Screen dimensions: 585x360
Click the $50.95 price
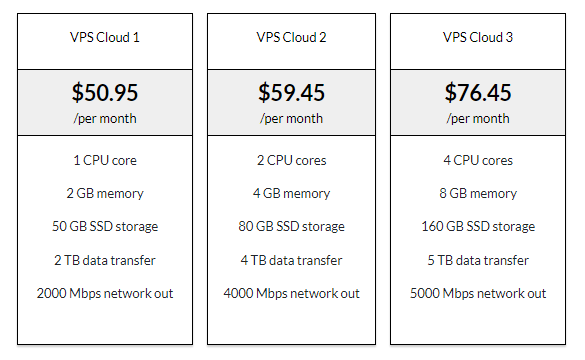105,93
